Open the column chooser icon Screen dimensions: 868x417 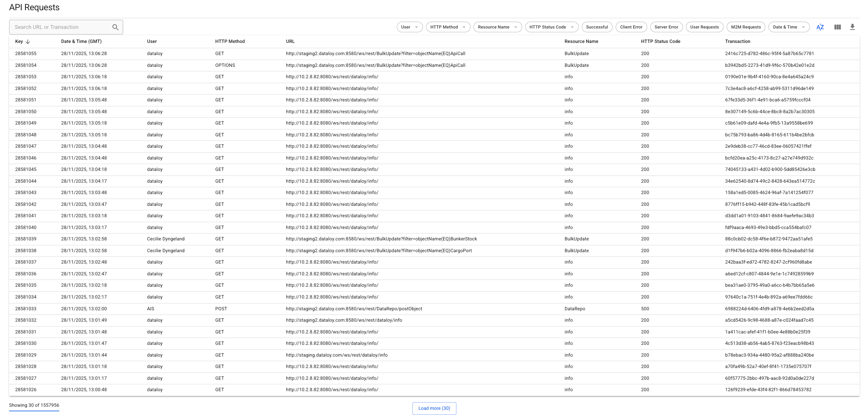point(838,27)
